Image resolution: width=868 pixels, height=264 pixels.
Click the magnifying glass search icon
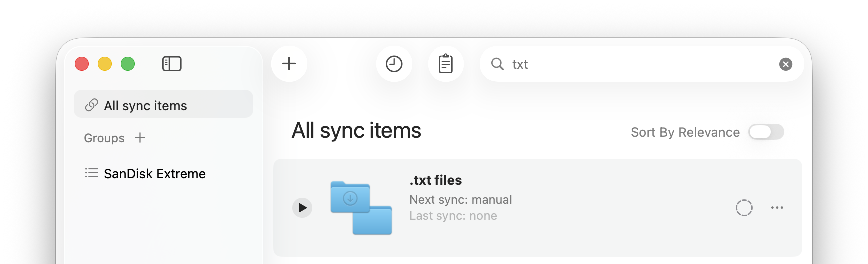497,64
